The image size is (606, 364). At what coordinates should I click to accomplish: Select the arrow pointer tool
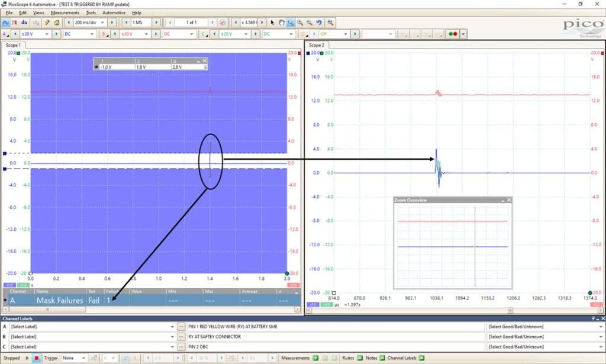[272, 22]
